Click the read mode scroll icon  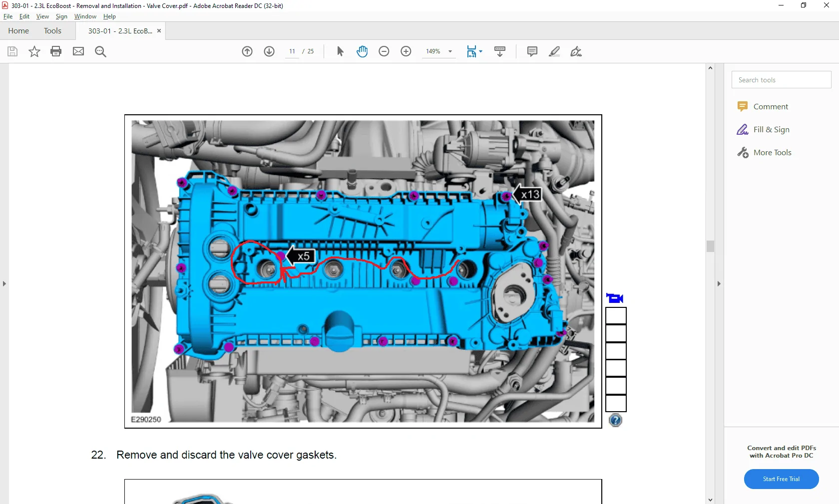500,51
